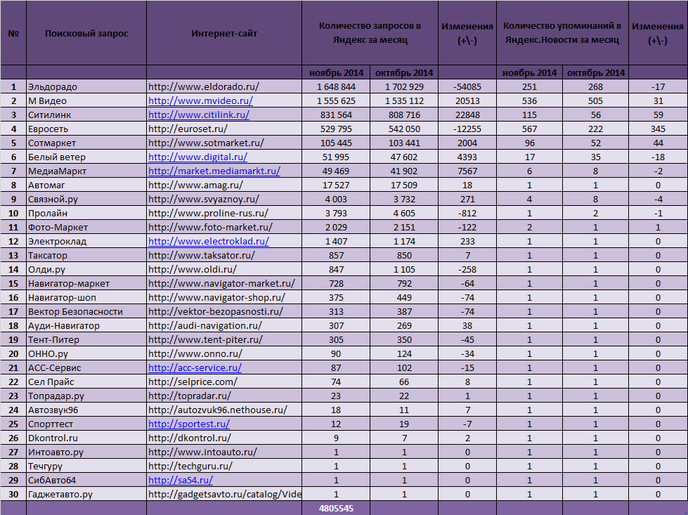Select the '1 702 929' value cell

click(404, 87)
